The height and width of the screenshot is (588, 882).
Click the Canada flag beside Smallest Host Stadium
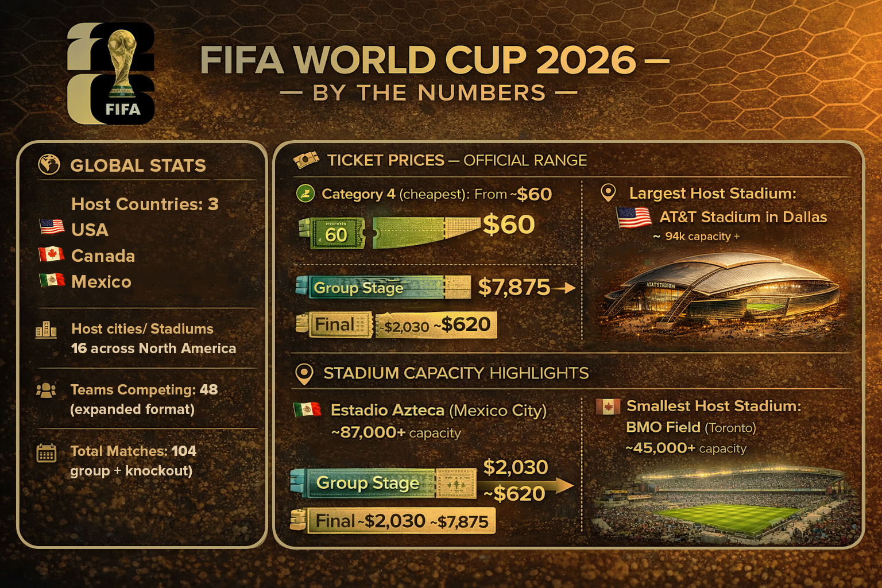pyautogui.click(x=608, y=407)
